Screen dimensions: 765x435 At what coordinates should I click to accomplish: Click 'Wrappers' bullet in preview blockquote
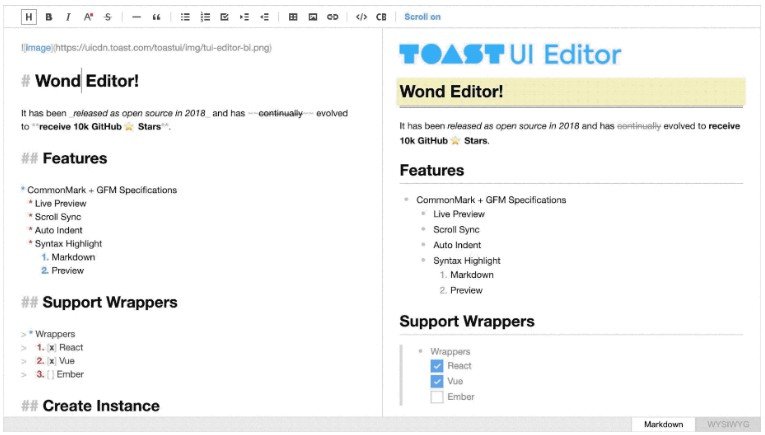tap(450, 352)
